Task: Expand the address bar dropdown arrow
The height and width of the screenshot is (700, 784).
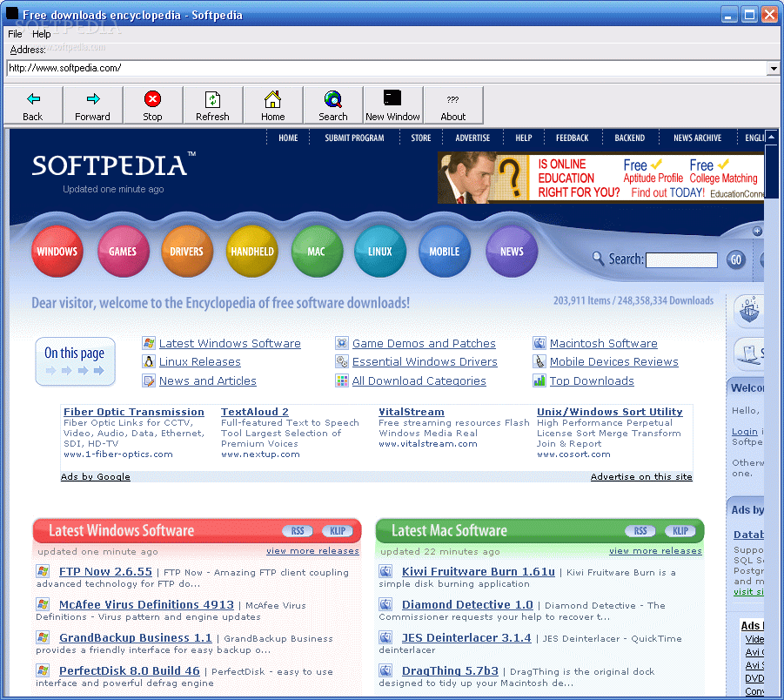Action: coord(774,68)
